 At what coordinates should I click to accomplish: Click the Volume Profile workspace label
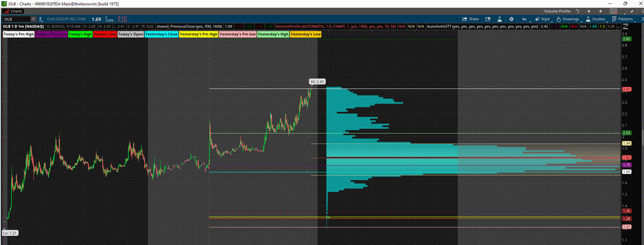click(558, 11)
